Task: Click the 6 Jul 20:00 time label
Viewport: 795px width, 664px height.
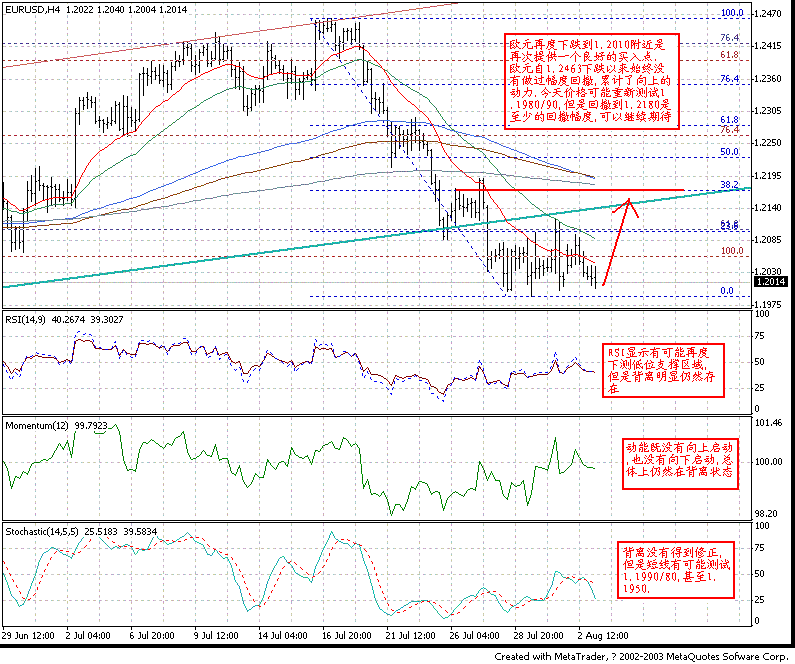Action: 152,635
